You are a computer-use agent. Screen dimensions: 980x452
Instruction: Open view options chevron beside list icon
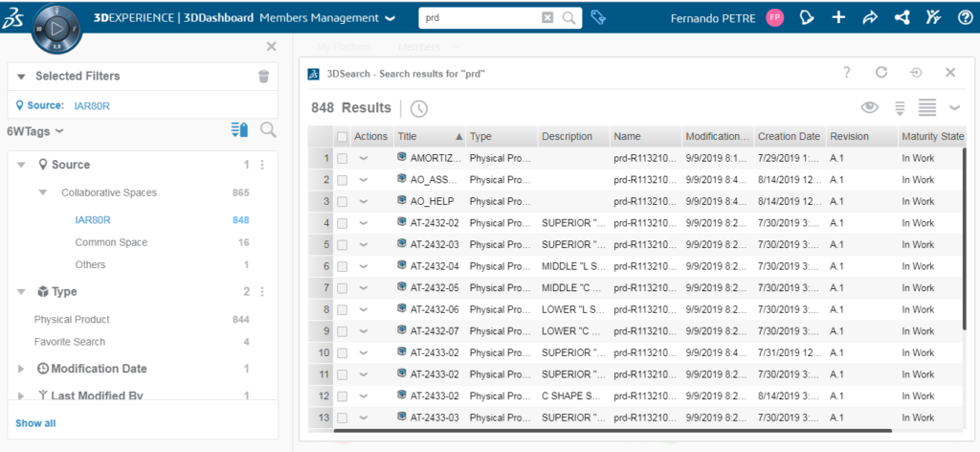[954, 107]
